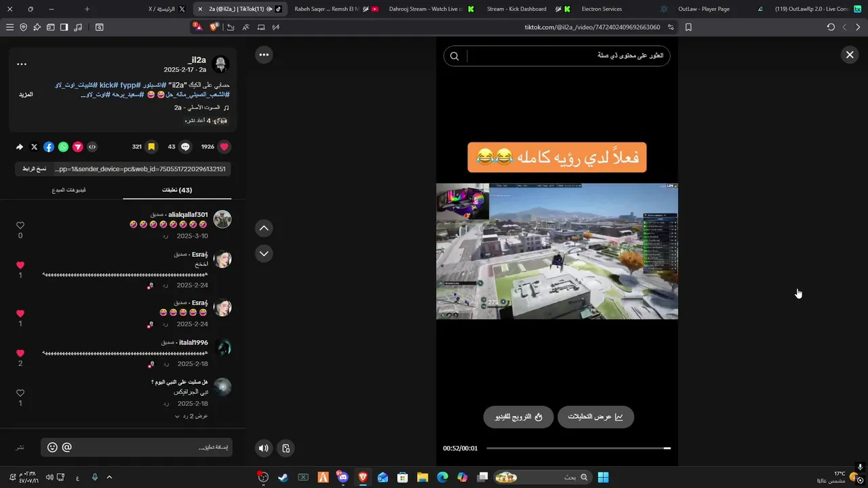
Task: Switch to the Dahrooj Stream tab
Action: (430, 9)
